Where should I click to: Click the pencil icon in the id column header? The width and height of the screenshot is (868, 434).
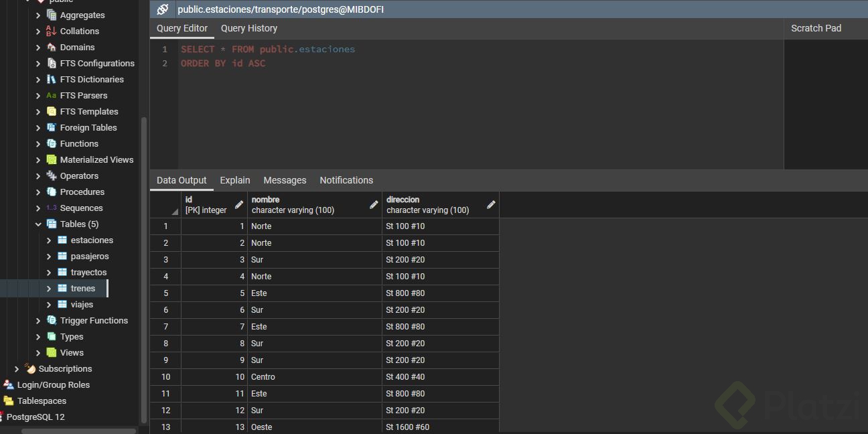pyautogui.click(x=239, y=205)
